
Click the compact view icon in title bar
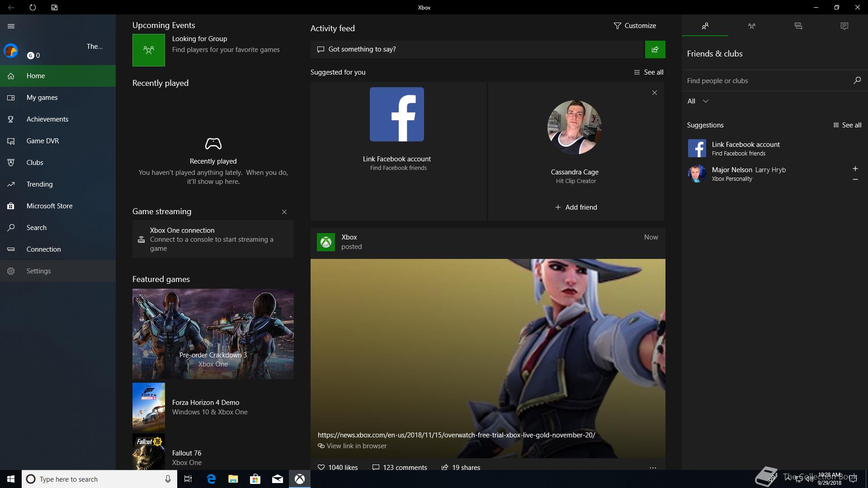coord(54,8)
